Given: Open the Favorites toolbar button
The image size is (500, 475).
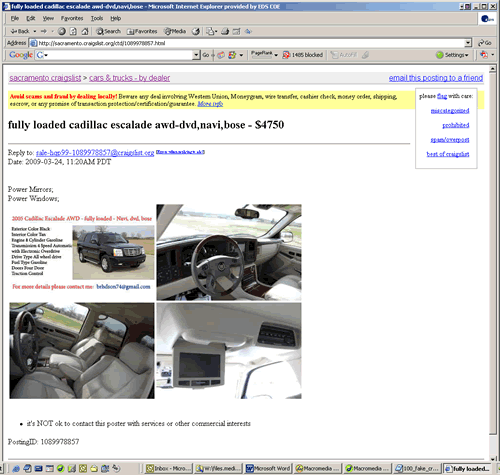Looking at the screenshot, I should [142, 31].
